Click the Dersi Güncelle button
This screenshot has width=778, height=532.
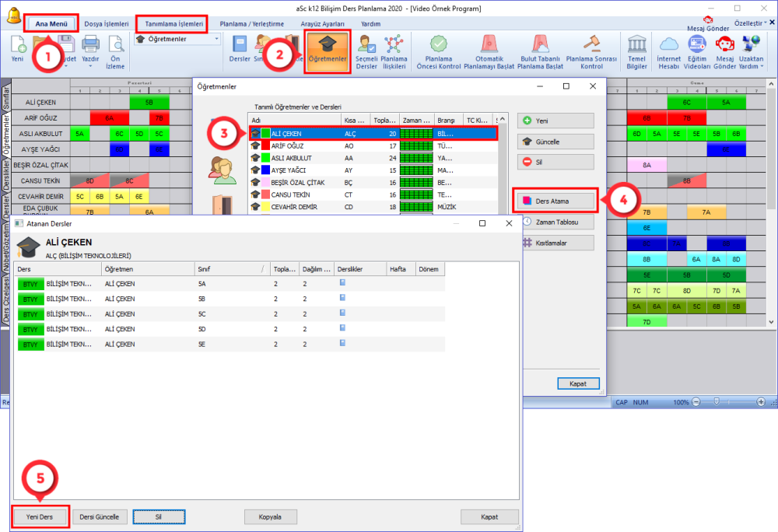pyautogui.click(x=100, y=516)
